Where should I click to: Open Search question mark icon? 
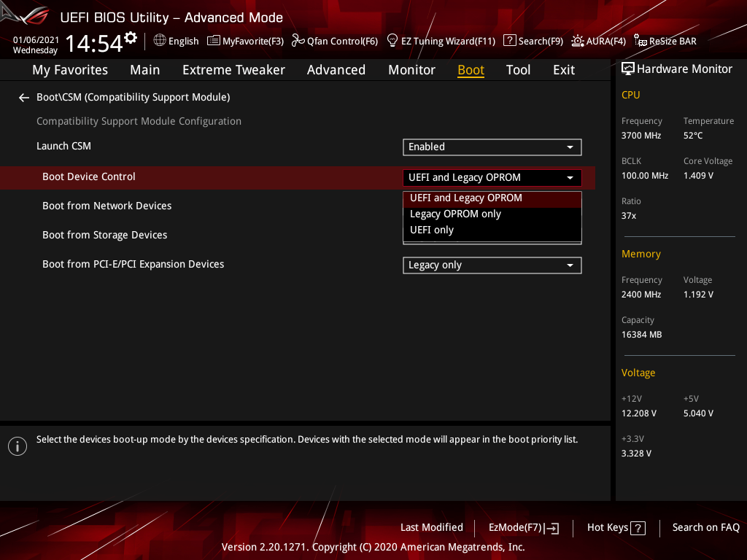pyautogui.click(x=510, y=41)
